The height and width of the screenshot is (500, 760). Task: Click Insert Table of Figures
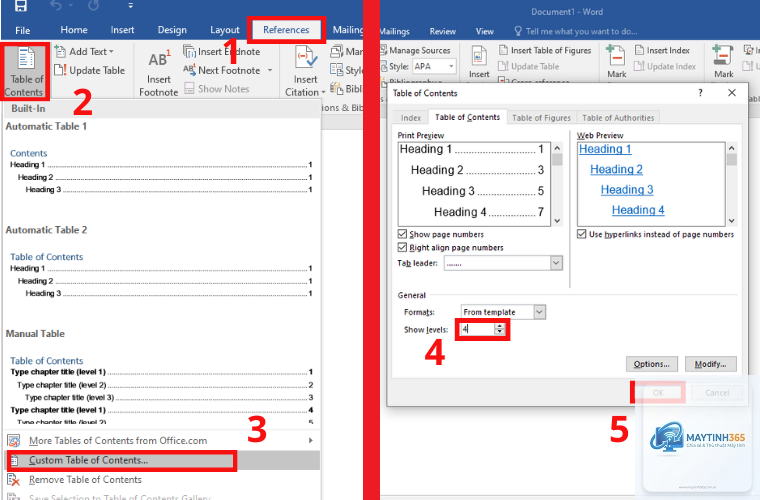pyautogui.click(x=545, y=50)
